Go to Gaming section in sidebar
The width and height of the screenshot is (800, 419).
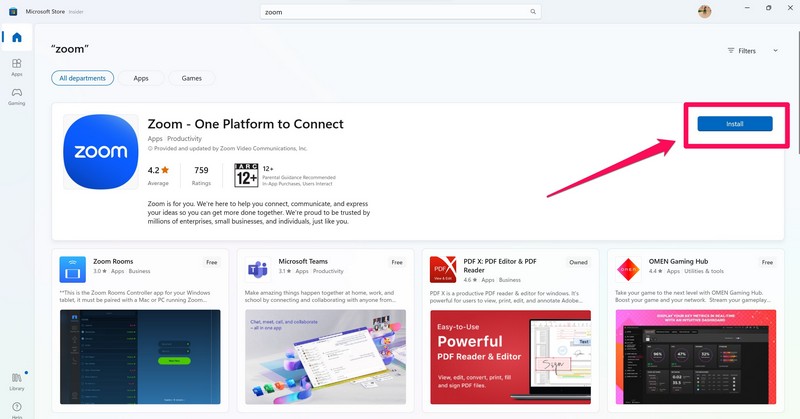pyautogui.click(x=17, y=96)
